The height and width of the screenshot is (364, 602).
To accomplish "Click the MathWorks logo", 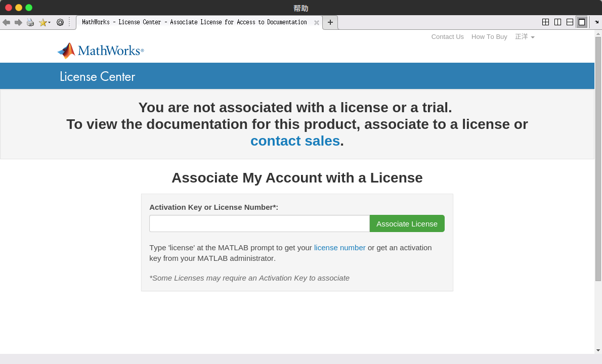I will 101,51.
